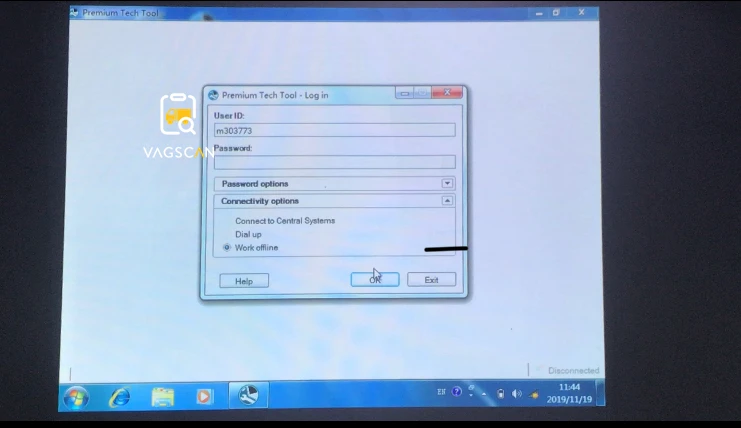Open the volume speaker tray icon
The width and height of the screenshot is (741, 428).
pos(517,394)
